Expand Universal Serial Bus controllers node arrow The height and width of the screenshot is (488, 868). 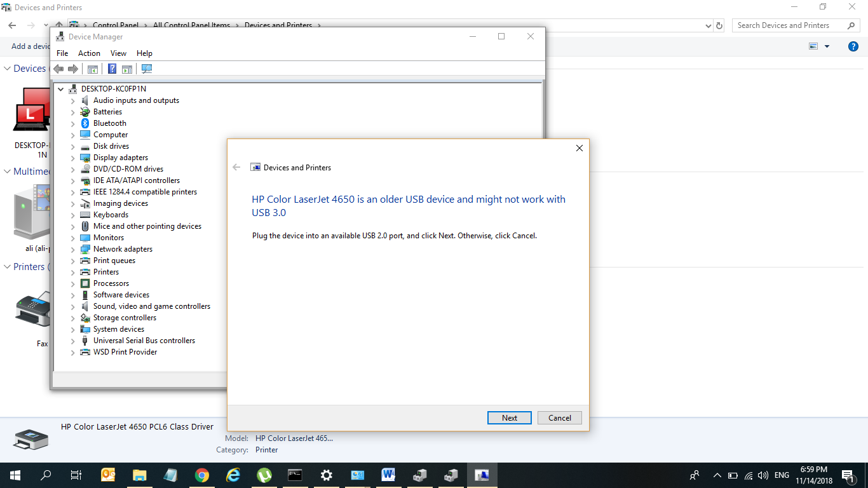coord(72,341)
